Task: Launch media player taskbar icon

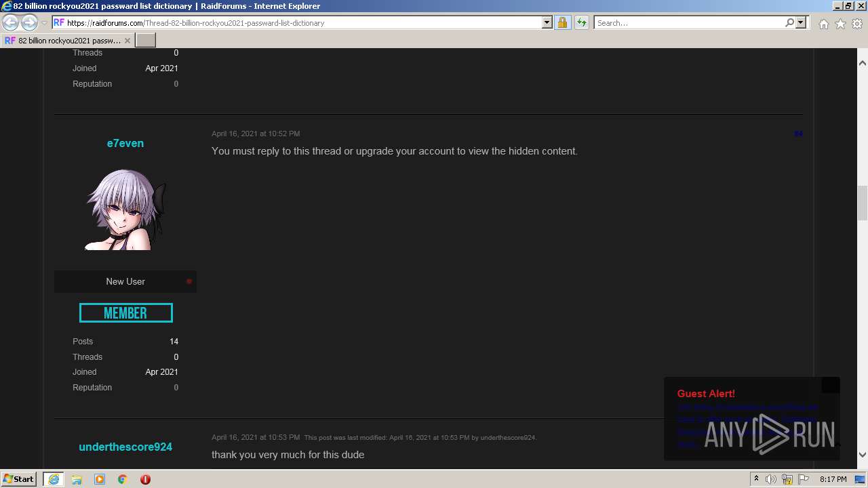Action: point(100,479)
